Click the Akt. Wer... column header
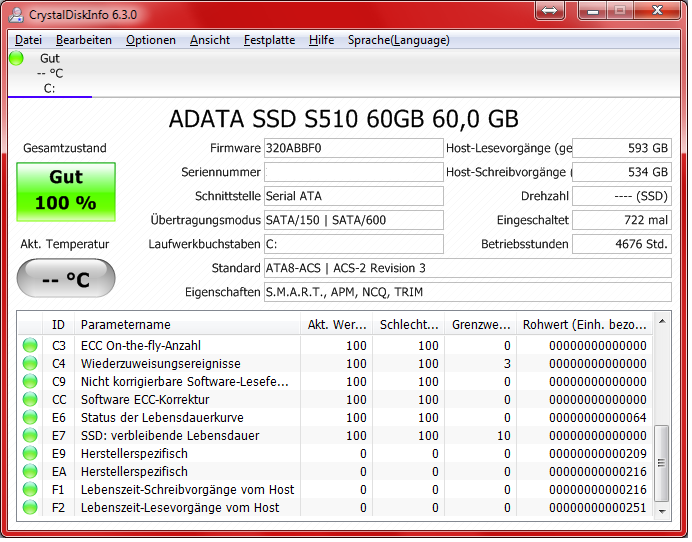 pos(337,325)
